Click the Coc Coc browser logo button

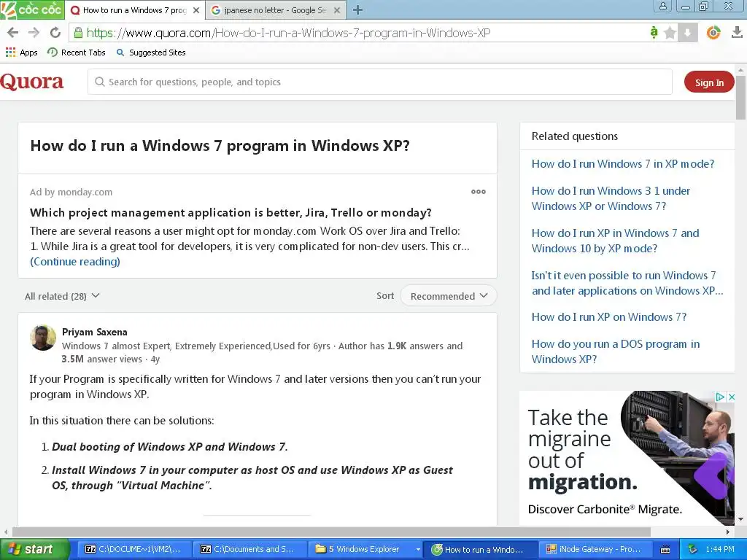click(x=32, y=9)
